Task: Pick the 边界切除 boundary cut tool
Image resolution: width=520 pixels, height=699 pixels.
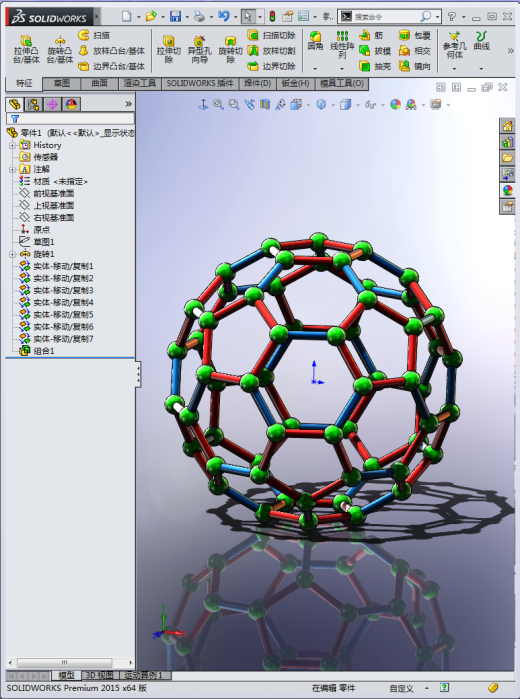Action: tap(272, 66)
